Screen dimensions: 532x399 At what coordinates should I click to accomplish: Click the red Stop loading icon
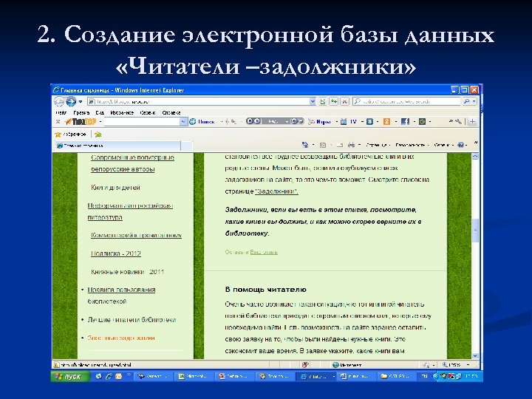tap(345, 101)
